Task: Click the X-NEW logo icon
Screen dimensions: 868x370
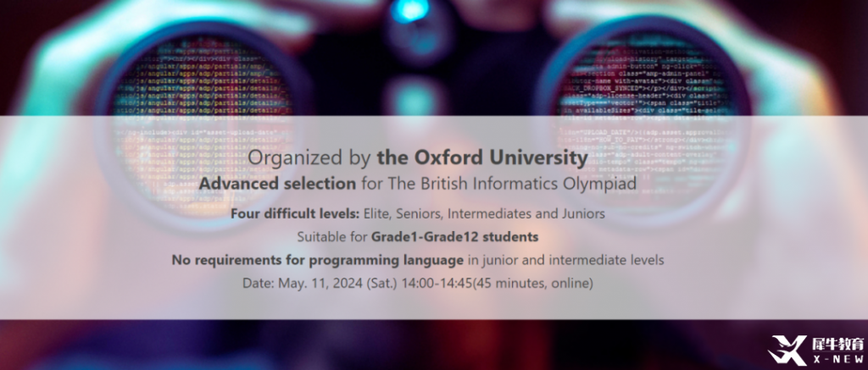Action: click(x=787, y=350)
